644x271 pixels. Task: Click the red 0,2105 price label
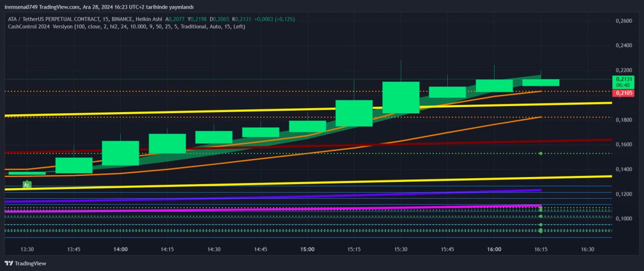point(625,93)
